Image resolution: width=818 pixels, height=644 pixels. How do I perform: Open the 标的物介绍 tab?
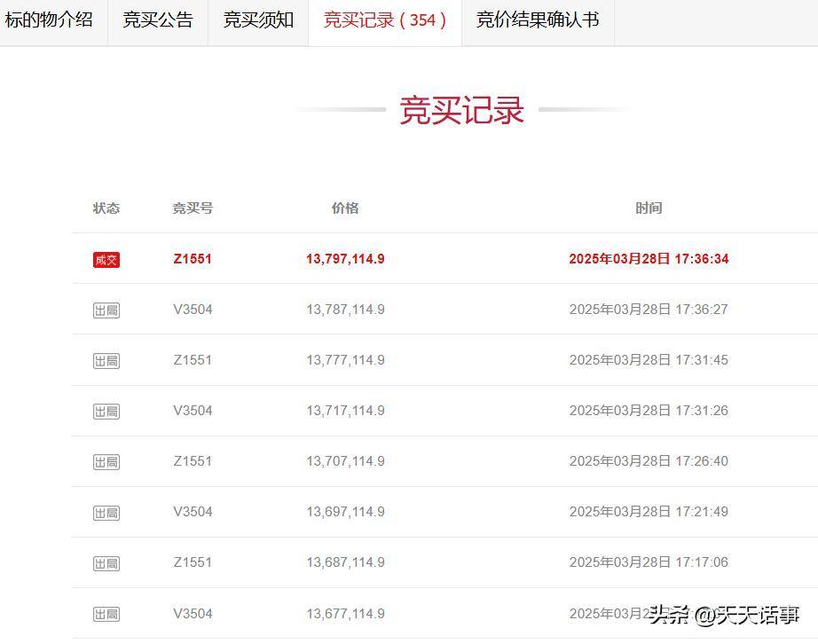49,20
